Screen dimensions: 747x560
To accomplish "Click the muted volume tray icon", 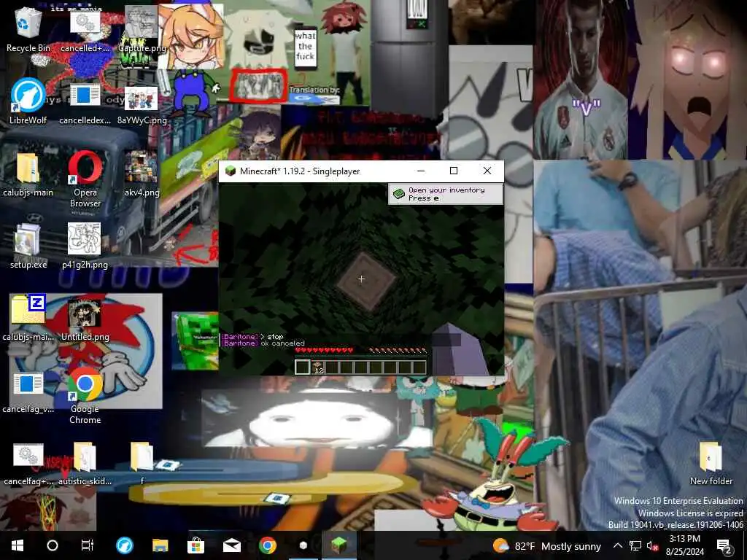I will [x=652, y=546].
